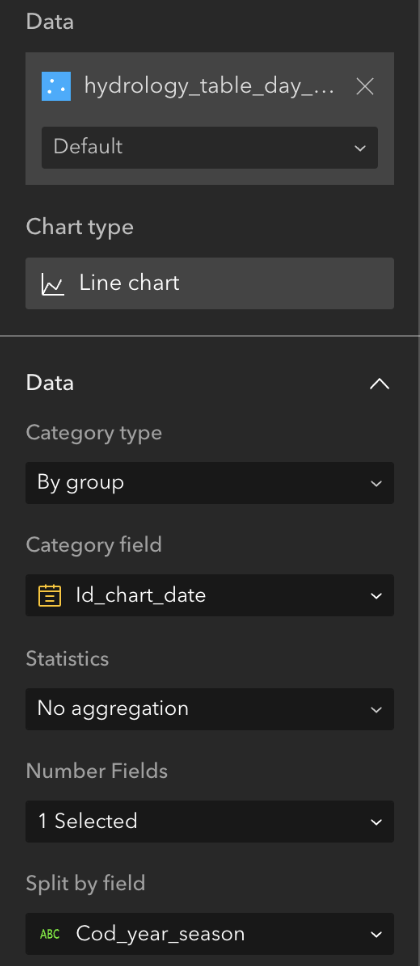Remove the hydrology_table_day data source
This screenshot has width=420, height=966.
tap(365, 87)
